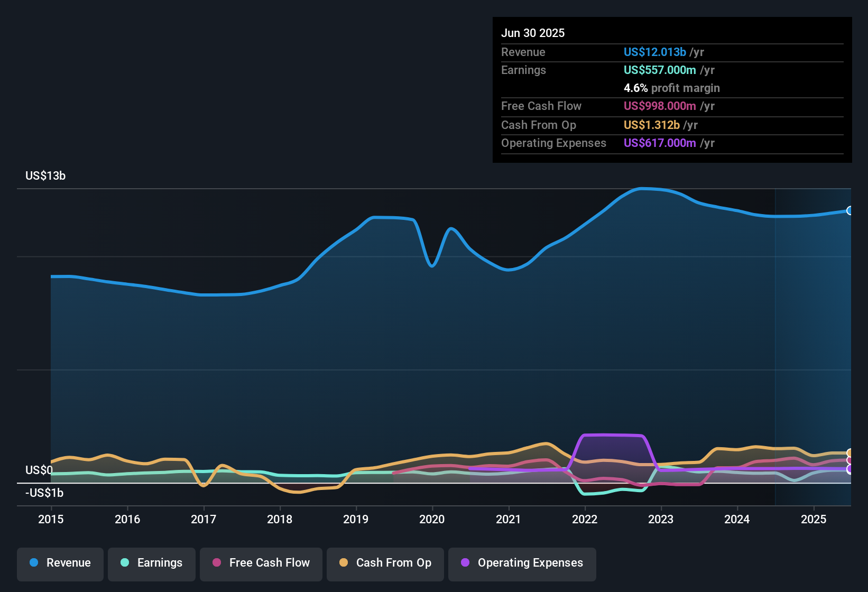The image size is (868, 592).
Task: Click the purple Operating Expenses endpoint marker
Action: tap(850, 469)
